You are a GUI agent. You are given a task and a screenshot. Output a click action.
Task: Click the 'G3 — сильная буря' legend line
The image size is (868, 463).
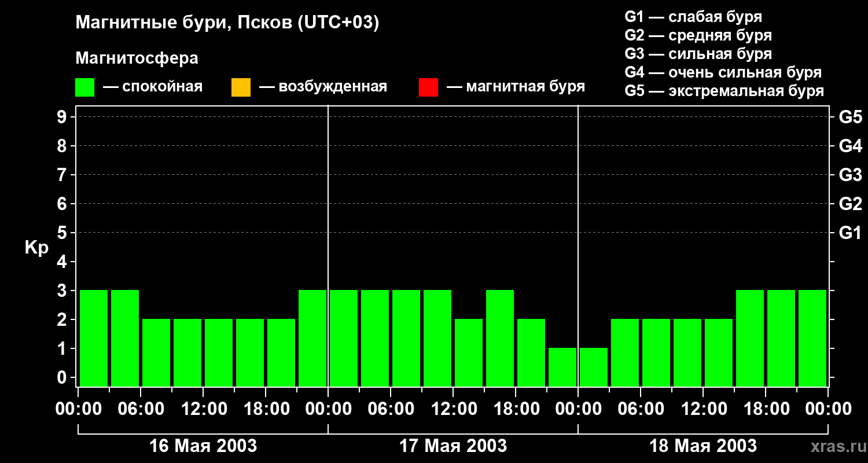tap(698, 54)
